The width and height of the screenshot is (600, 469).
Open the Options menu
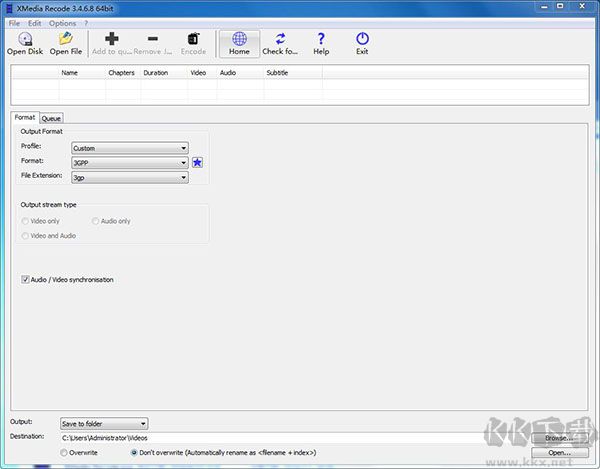62,23
